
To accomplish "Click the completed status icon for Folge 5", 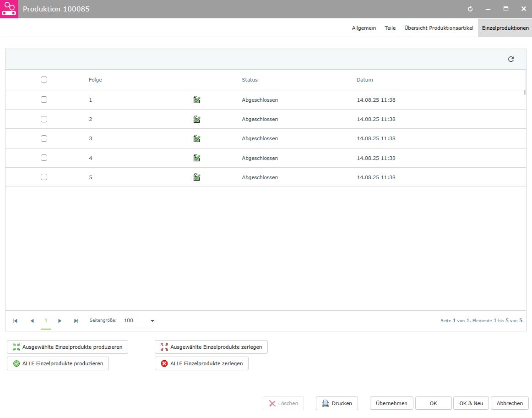I will [197, 177].
